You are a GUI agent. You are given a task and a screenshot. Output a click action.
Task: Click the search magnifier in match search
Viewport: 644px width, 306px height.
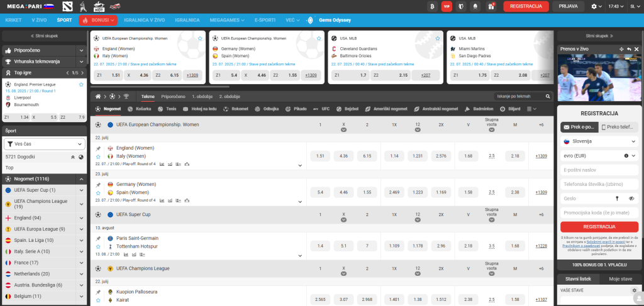[x=548, y=96]
